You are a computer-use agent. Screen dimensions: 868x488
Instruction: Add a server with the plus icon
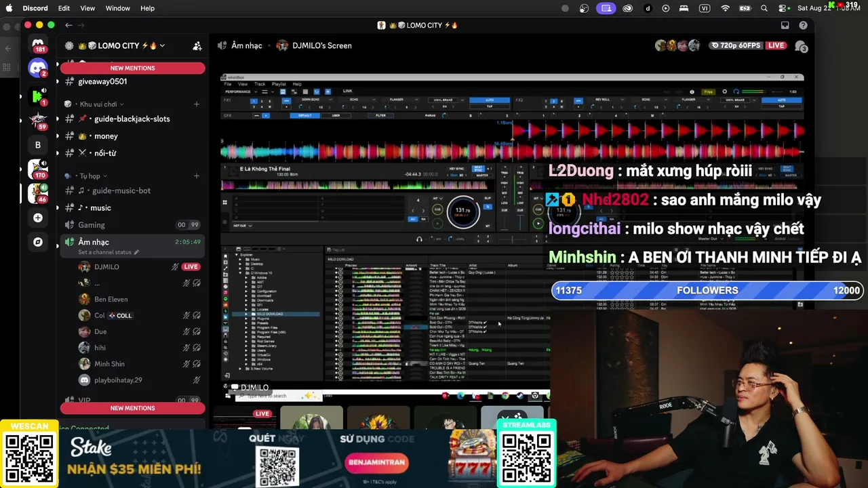pos(38,218)
